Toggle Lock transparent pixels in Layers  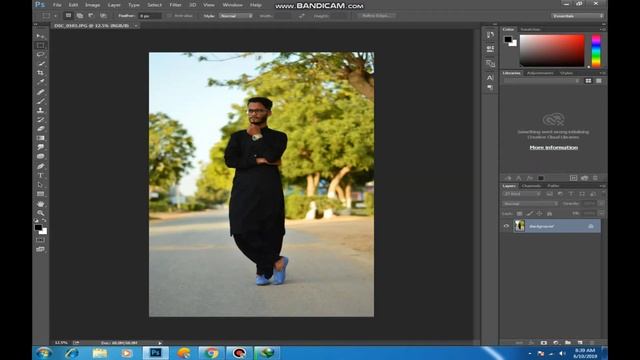[519, 213]
